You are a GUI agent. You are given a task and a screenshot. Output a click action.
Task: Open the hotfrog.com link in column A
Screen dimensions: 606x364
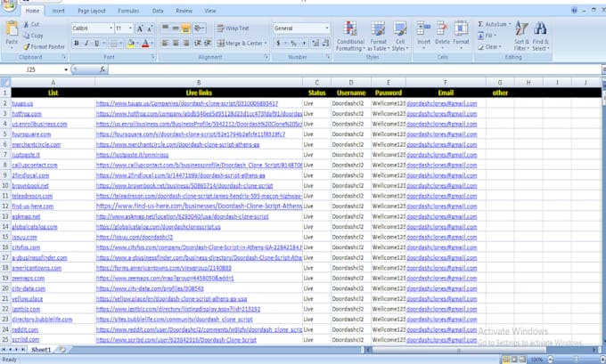26,114
